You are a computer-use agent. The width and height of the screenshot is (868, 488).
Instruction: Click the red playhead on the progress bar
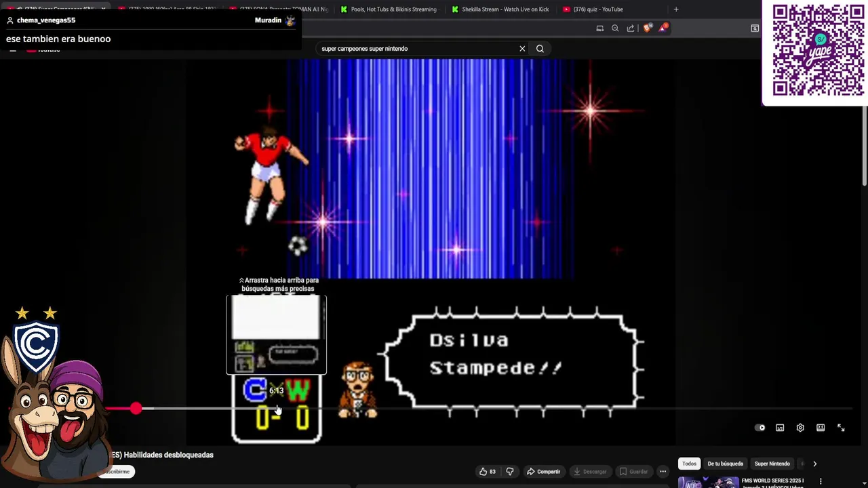point(136,409)
